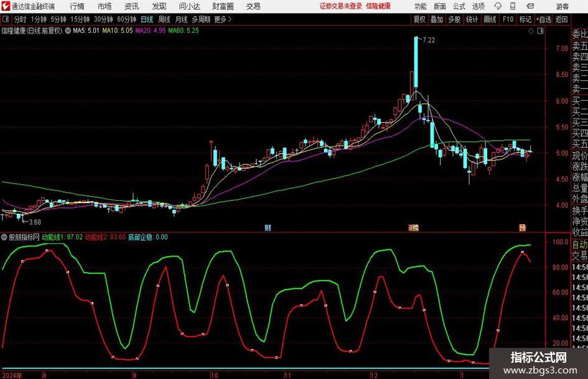The image size is (588, 379).
Task: Switch to 分时 period tab
Action: click(20, 19)
